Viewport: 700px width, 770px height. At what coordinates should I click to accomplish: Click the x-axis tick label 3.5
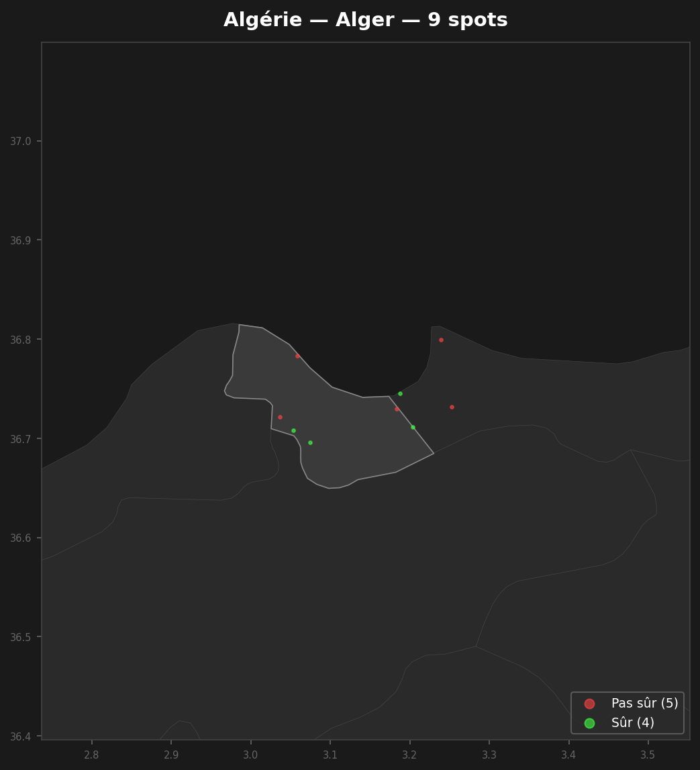pyautogui.click(x=648, y=755)
